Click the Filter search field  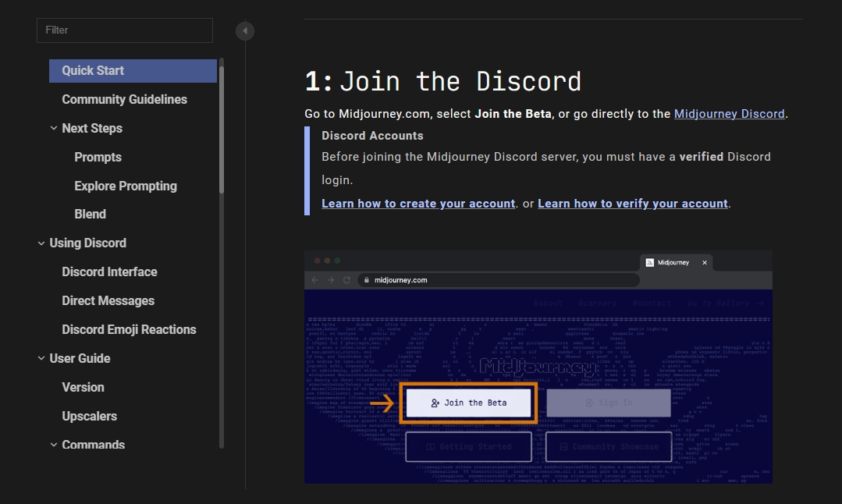click(x=125, y=30)
